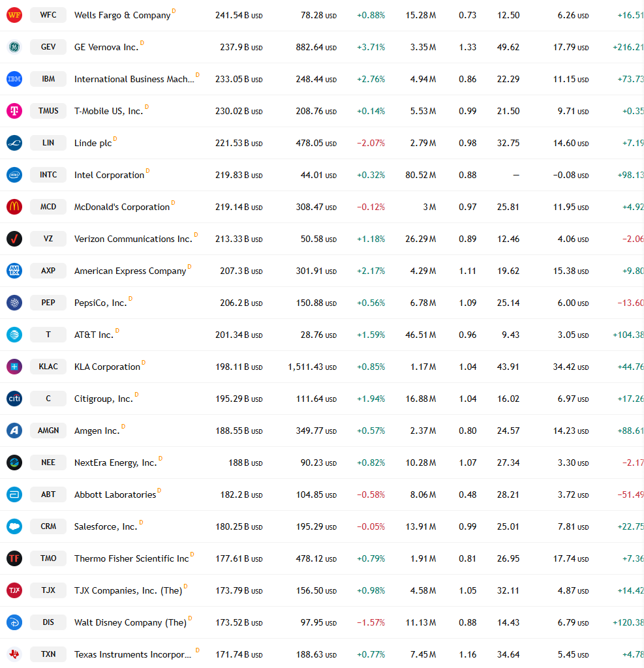Click the Texas Instruments logo icon

[14, 654]
